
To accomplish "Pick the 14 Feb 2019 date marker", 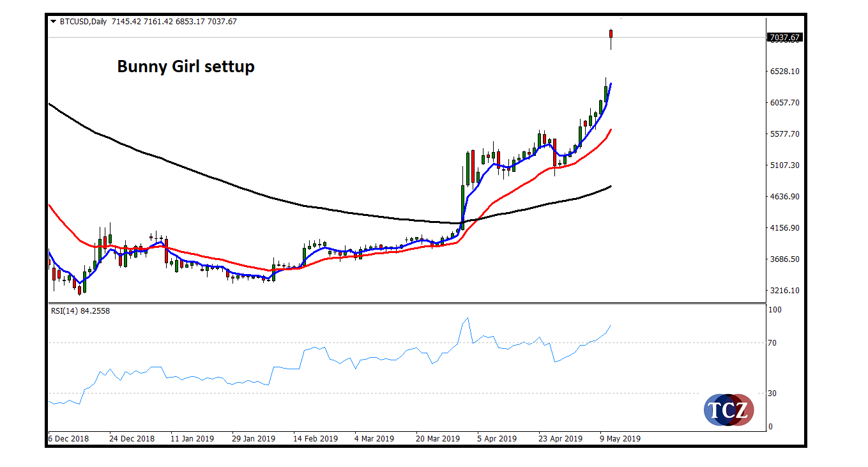I will 316,439.
